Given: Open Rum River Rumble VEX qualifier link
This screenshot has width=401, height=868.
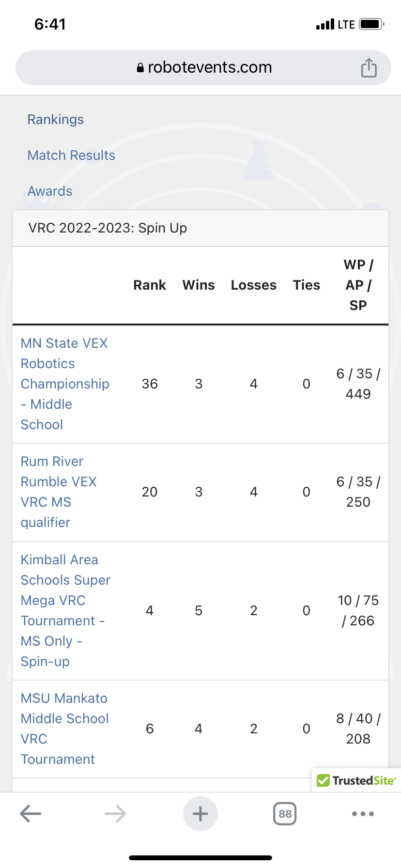Looking at the screenshot, I should pyautogui.click(x=59, y=492).
